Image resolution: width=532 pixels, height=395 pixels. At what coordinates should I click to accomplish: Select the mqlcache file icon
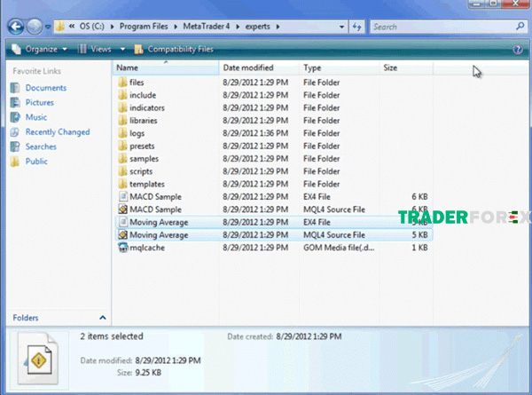tap(122, 248)
